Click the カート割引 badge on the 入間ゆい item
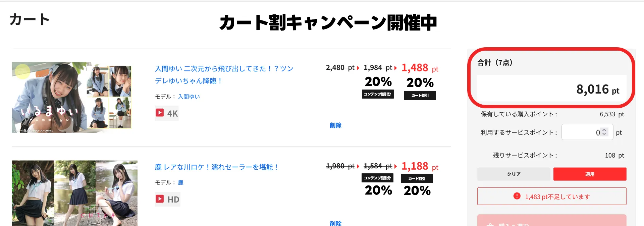The height and width of the screenshot is (226, 644). coord(420,96)
